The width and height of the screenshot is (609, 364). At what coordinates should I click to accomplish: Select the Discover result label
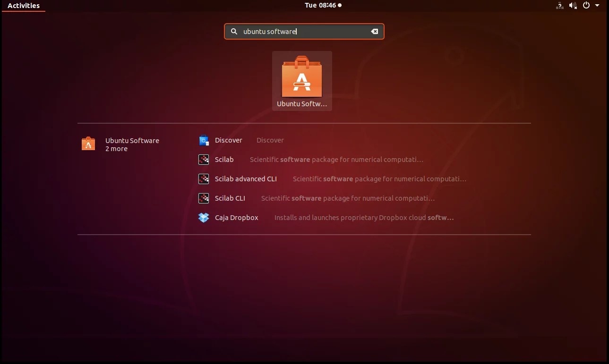tap(229, 140)
